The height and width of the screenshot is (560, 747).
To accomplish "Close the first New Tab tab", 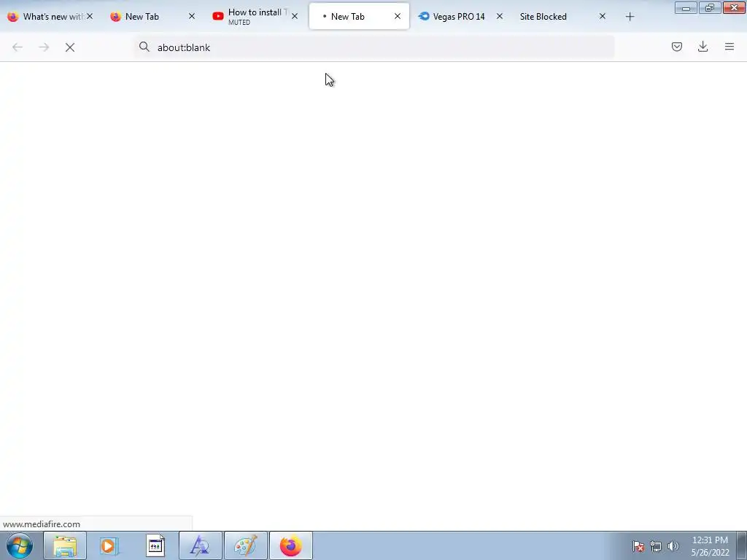I will 192,16.
